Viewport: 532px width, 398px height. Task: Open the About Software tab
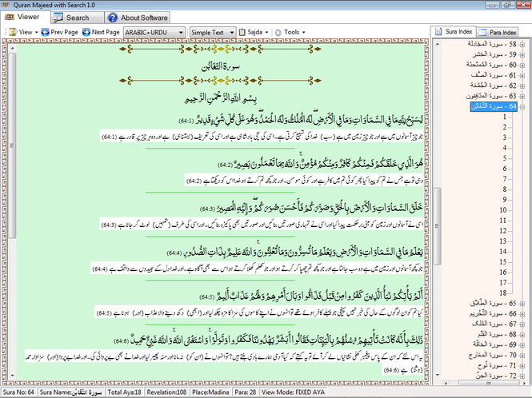tap(138, 18)
